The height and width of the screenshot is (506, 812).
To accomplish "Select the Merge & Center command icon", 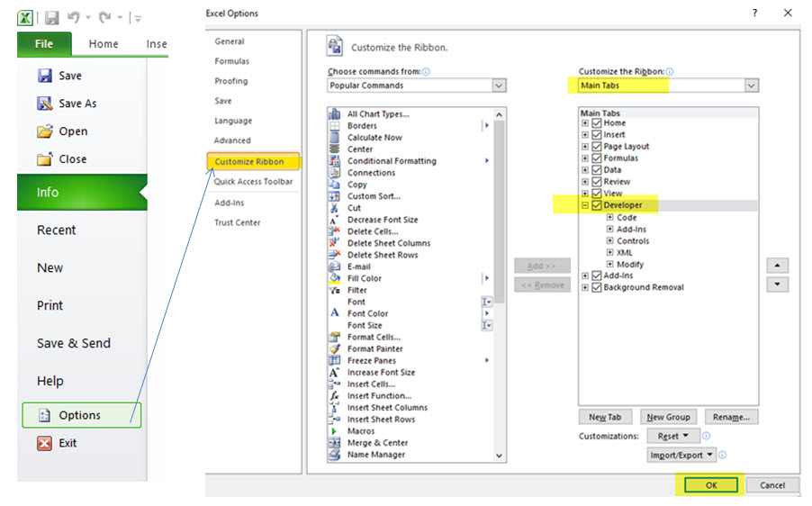I will coord(335,443).
